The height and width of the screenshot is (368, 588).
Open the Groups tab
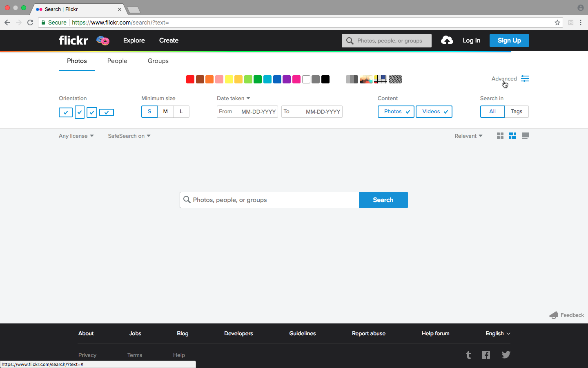[158, 61]
